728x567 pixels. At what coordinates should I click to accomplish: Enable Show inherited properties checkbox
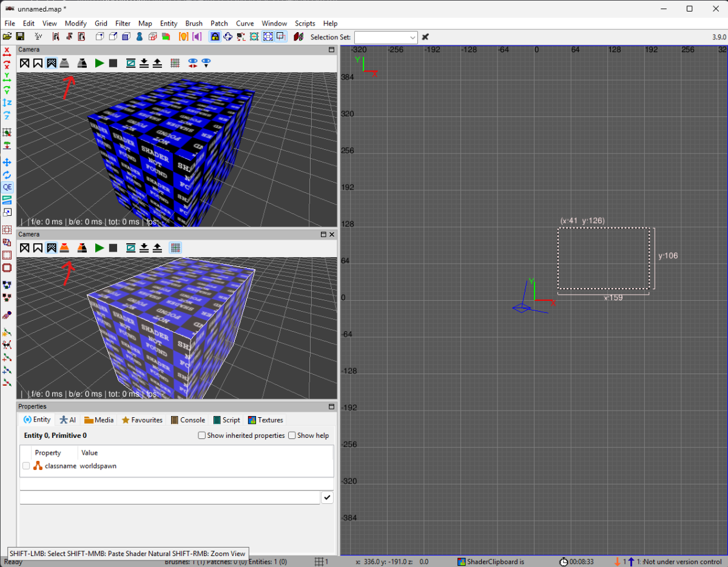[x=202, y=435]
